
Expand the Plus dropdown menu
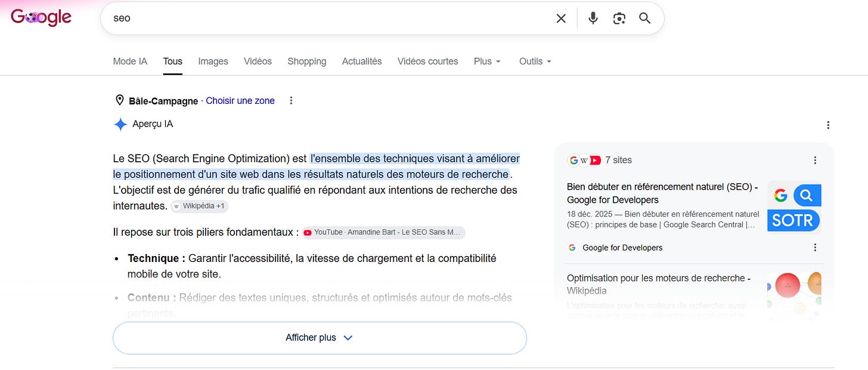[487, 61]
